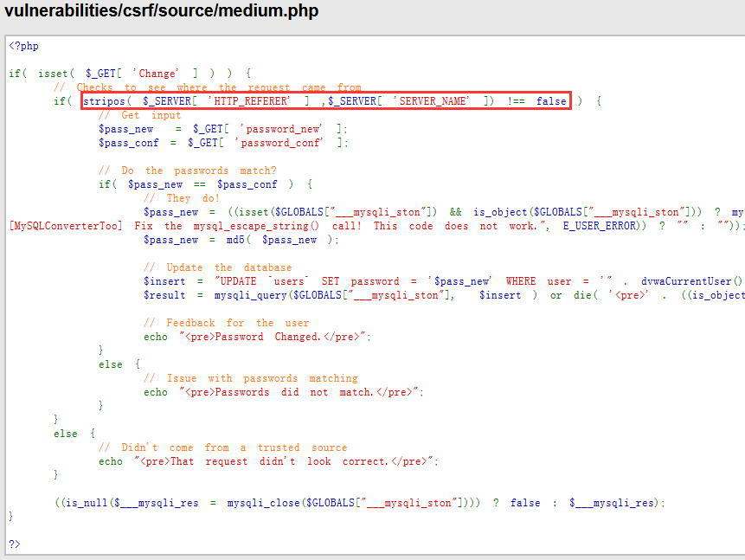Viewport: 745px width, 560px height.
Task: Click the comment 'Issue with passwords matching'
Action: pyautogui.click(x=250, y=378)
